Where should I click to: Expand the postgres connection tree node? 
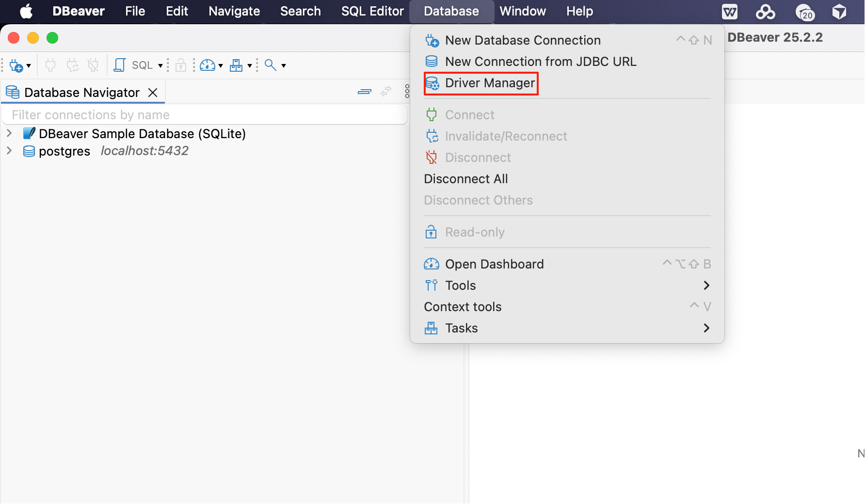point(9,151)
